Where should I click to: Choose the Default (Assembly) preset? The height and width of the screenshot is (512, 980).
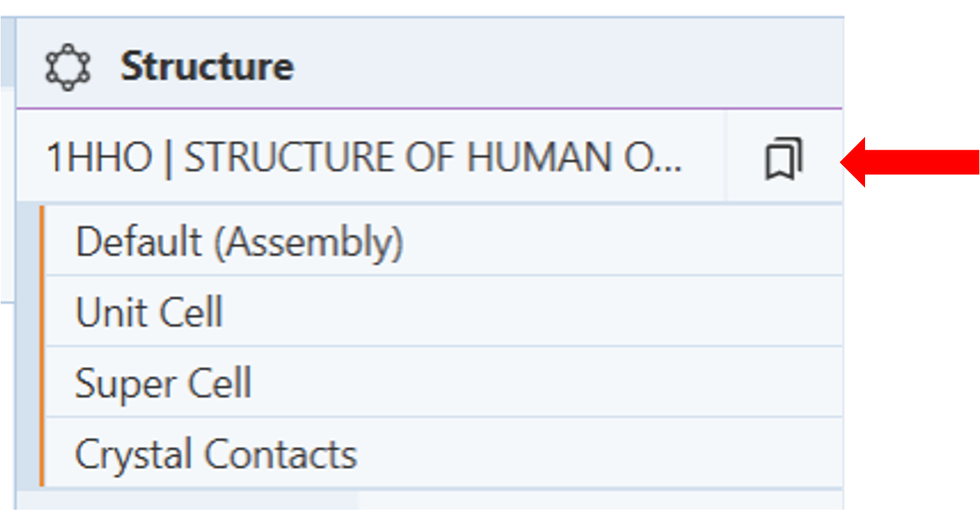[239, 241]
